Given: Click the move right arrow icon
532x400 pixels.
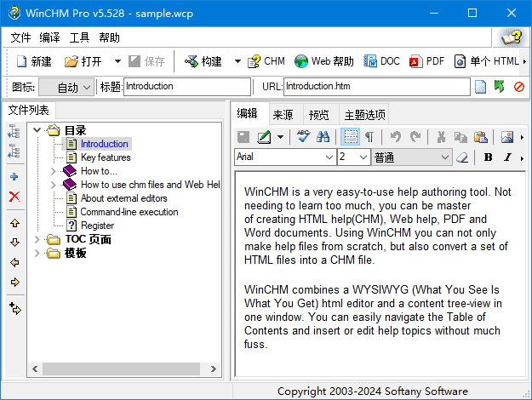Looking at the screenshot, I should tap(15, 282).
